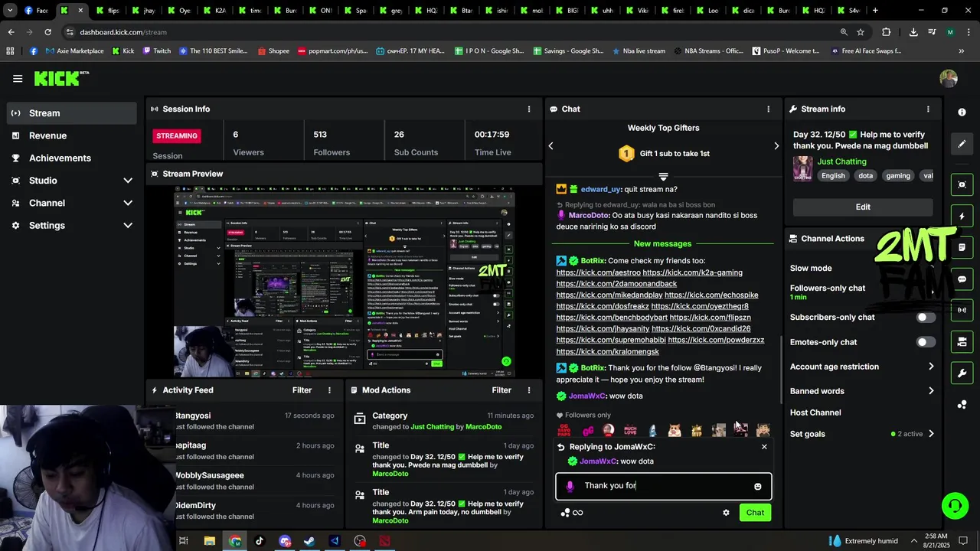Select the Much Love emote
980x551 pixels.
pos(630,430)
